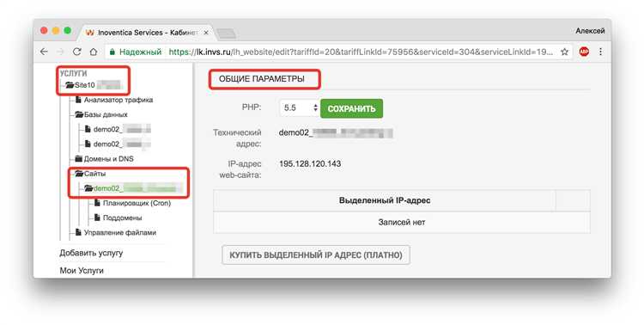
Task: Open the Chrome three-dot menu
Action: coord(600,52)
